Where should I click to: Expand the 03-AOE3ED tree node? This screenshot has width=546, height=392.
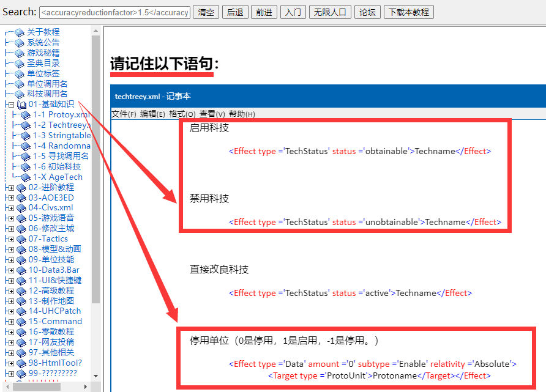tap(11, 198)
